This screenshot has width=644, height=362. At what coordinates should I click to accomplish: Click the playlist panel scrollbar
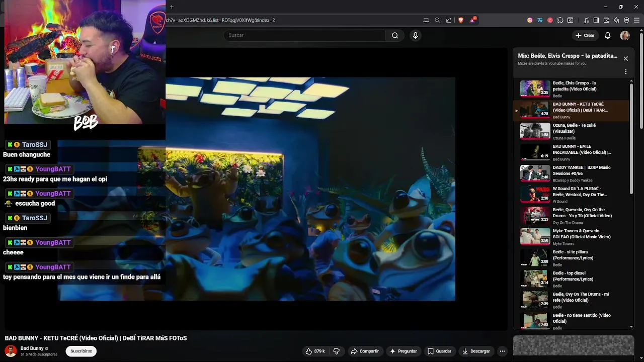[631, 139]
